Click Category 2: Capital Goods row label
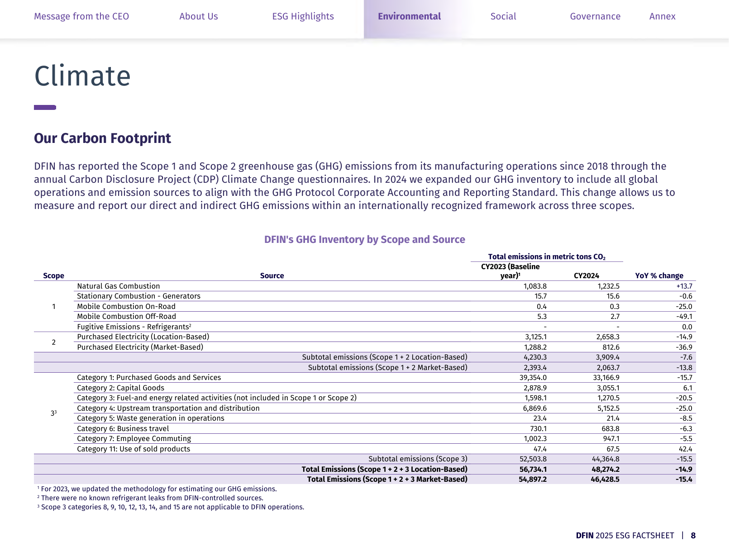The height and width of the screenshot is (560, 730). [121, 388]
